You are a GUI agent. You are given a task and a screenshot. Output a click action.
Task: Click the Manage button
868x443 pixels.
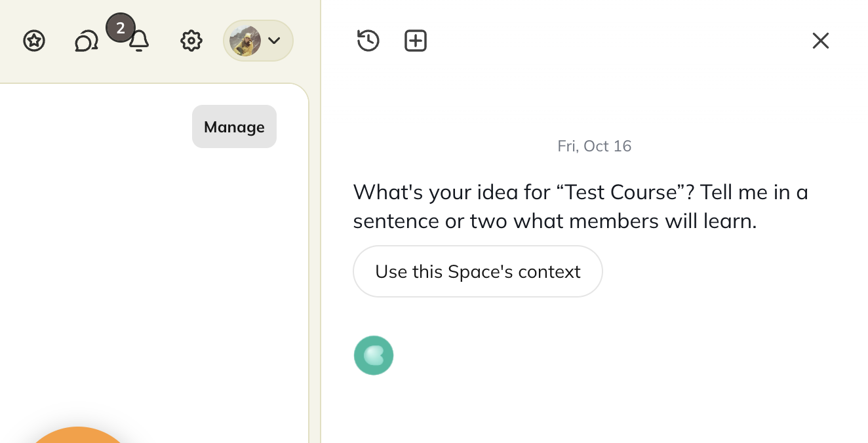[234, 126]
